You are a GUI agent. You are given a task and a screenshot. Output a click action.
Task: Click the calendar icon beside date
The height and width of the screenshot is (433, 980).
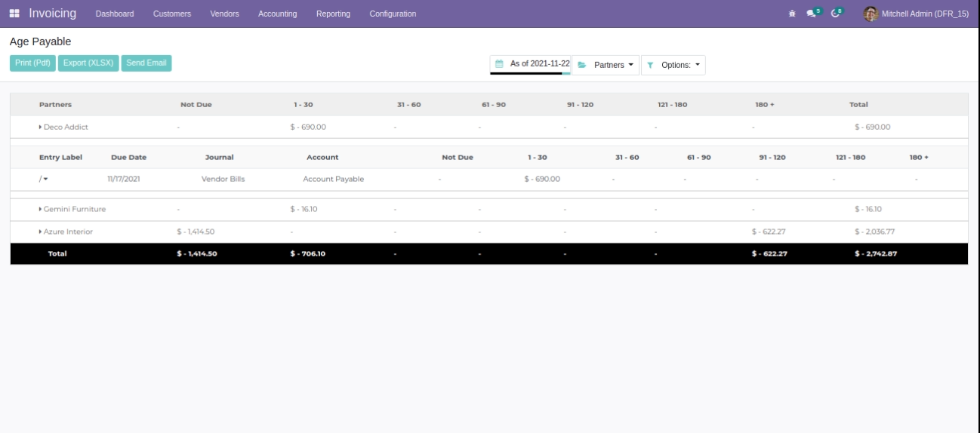pyautogui.click(x=499, y=64)
